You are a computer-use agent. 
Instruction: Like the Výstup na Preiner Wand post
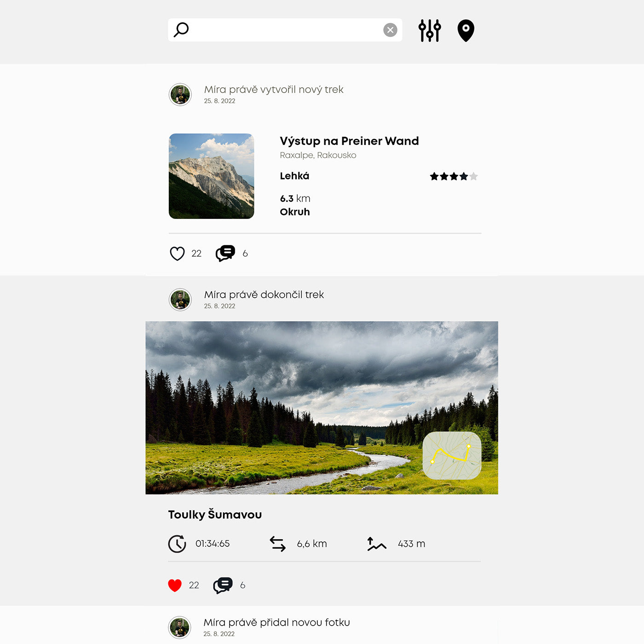coord(177,253)
